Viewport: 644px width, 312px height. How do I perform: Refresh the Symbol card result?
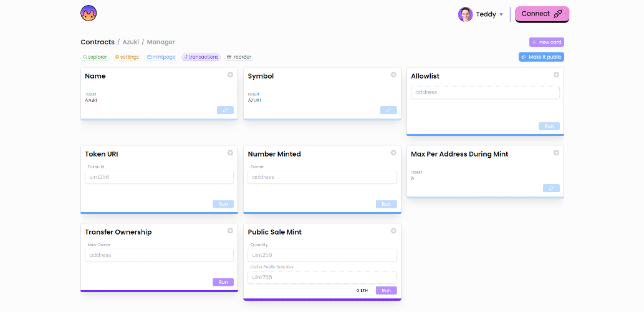388,110
